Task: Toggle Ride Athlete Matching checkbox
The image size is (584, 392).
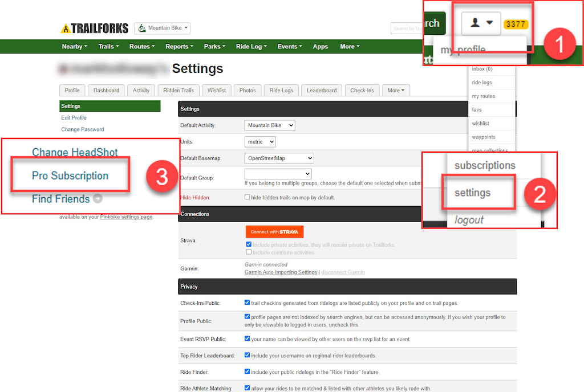Action: pyautogui.click(x=247, y=387)
